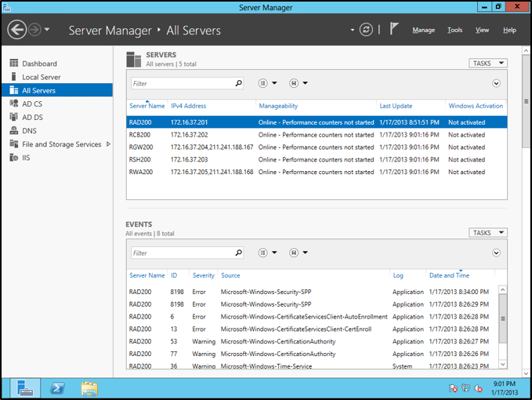The image size is (532, 400).
Task: Click the Events filter text box
Action: 182,253
